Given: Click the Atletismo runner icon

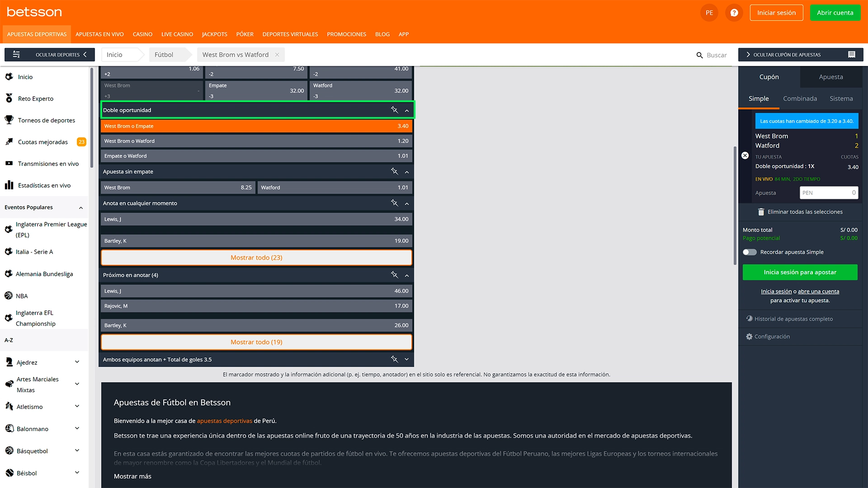Looking at the screenshot, I should [x=9, y=406].
